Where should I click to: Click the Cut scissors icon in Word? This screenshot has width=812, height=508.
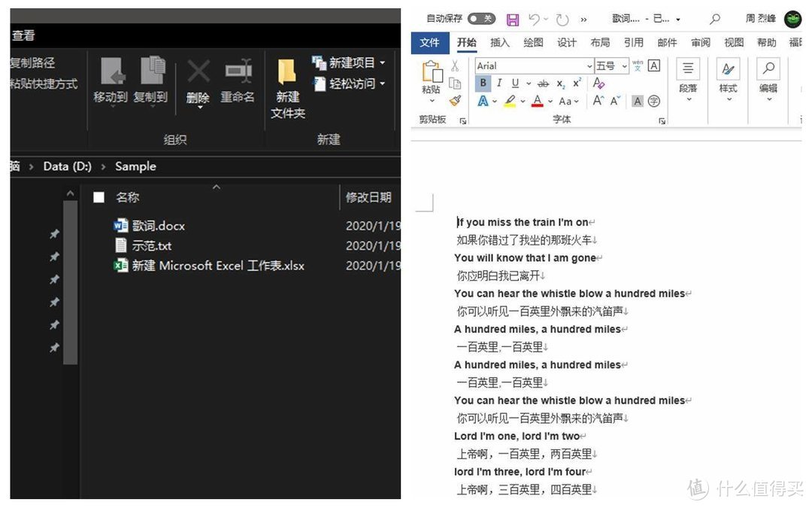(455, 65)
